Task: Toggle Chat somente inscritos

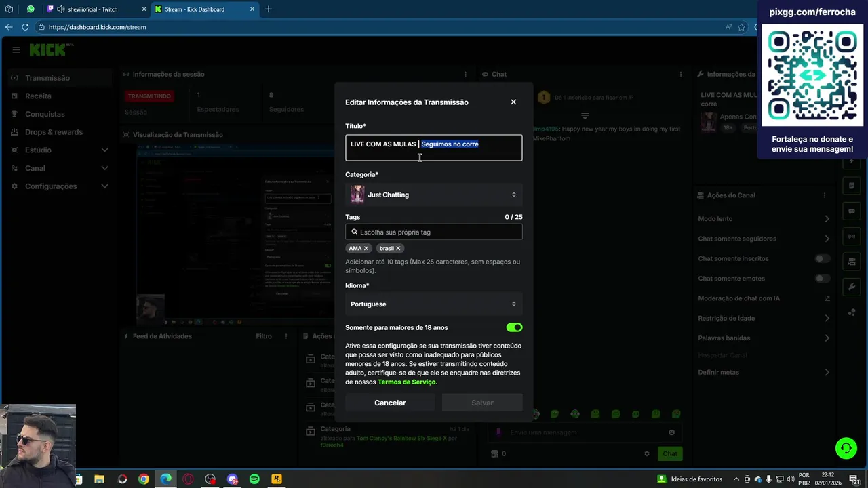Action: pyautogui.click(x=823, y=258)
